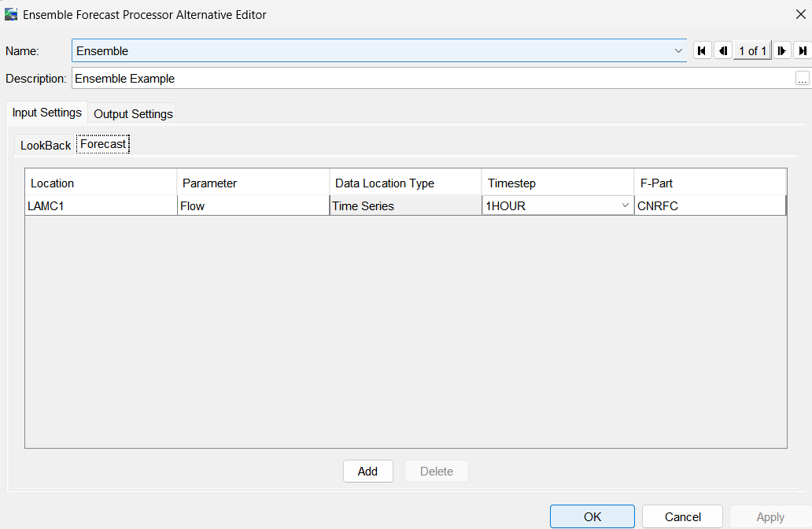Click the F-Part column header
The width and height of the screenshot is (812, 529).
coord(710,183)
